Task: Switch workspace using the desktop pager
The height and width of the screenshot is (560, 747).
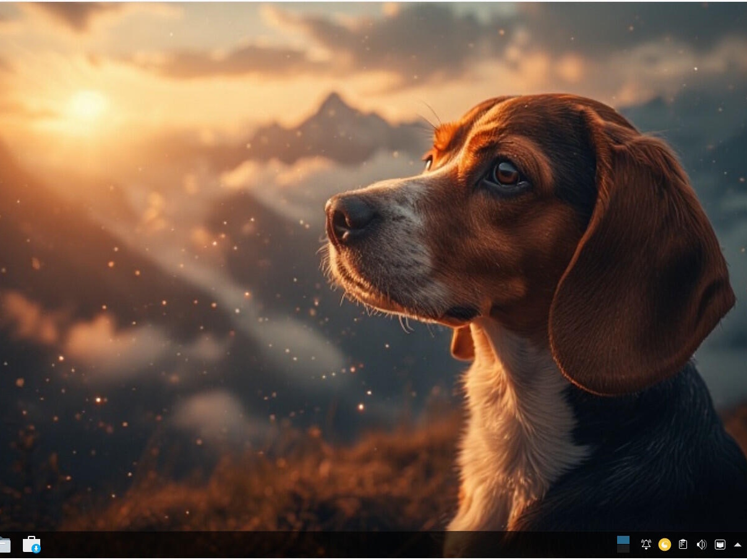Action: click(623, 544)
